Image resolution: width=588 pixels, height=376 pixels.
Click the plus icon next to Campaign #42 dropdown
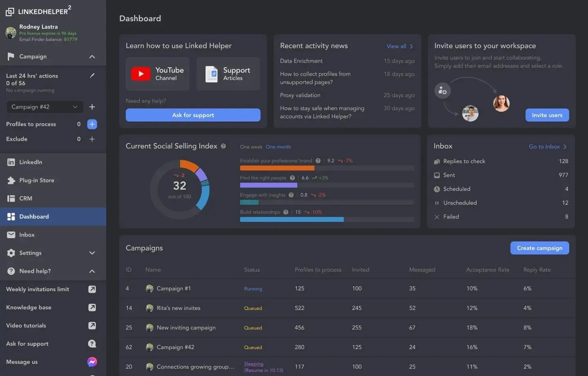point(92,107)
